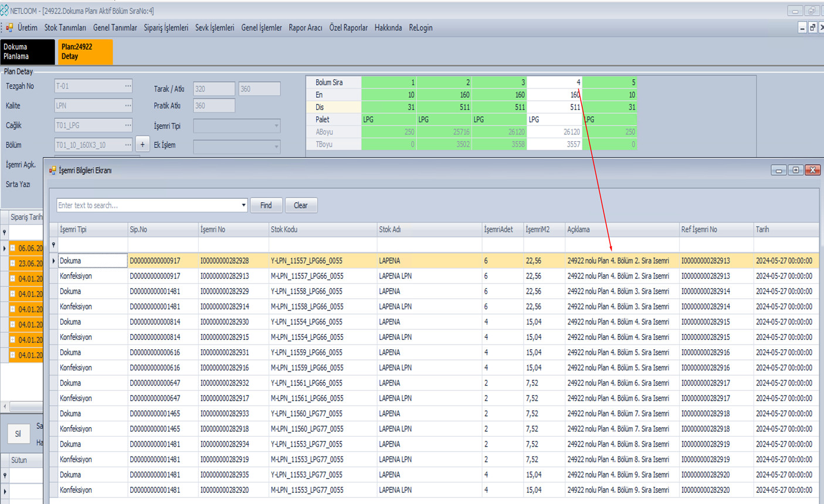Sort by Stok Adı column header

click(x=429, y=230)
